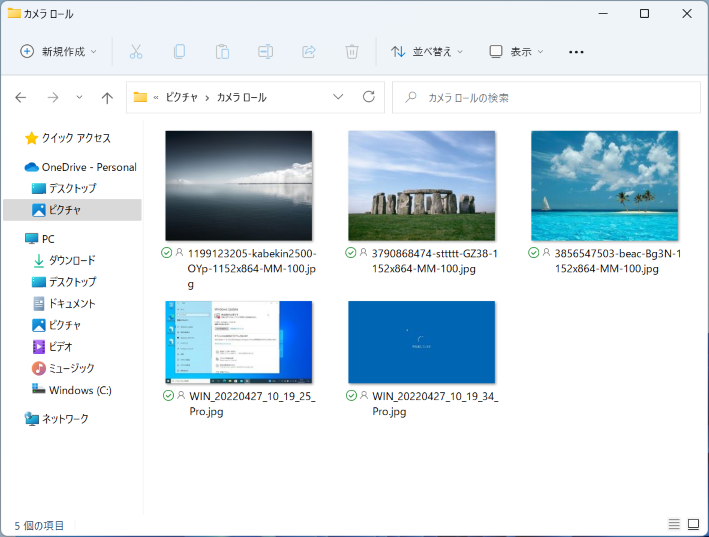The width and height of the screenshot is (709, 537).
Task: Click sync status icon of 3790868474-sttttt file
Action: coord(350,253)
